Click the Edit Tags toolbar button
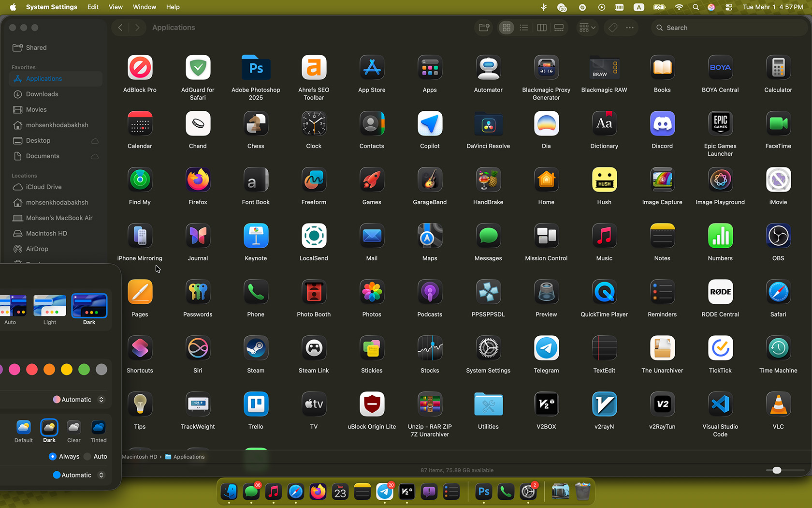Viewport: 812px width, 508px height. pos(613,28)
